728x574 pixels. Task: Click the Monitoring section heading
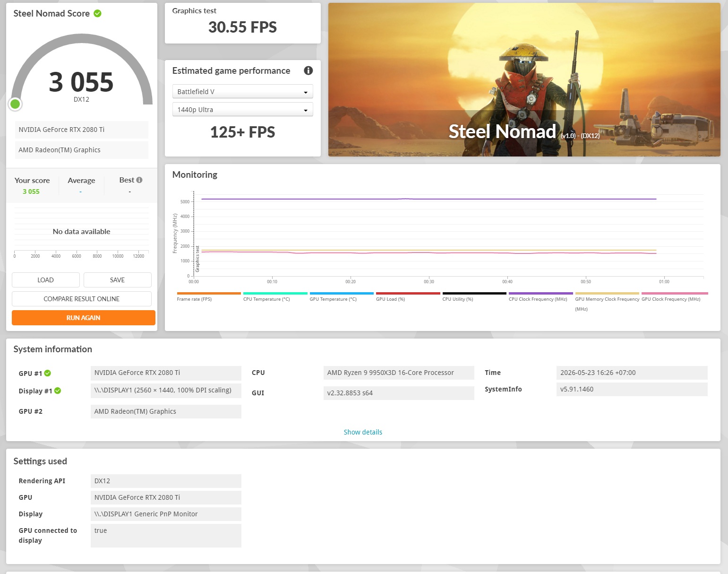point(195,174)
